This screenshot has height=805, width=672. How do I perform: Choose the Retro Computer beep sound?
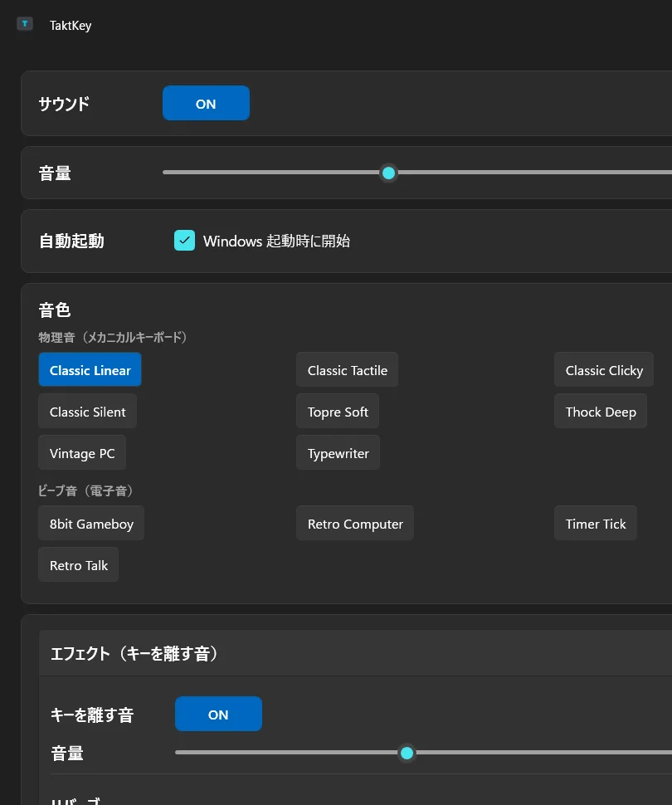click(355, 523)
